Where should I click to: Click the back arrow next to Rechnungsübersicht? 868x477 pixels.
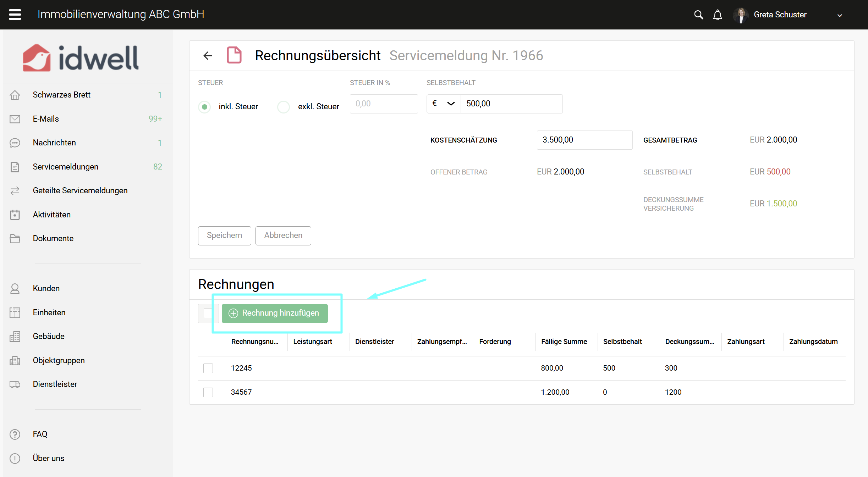[x=208, y=56]
